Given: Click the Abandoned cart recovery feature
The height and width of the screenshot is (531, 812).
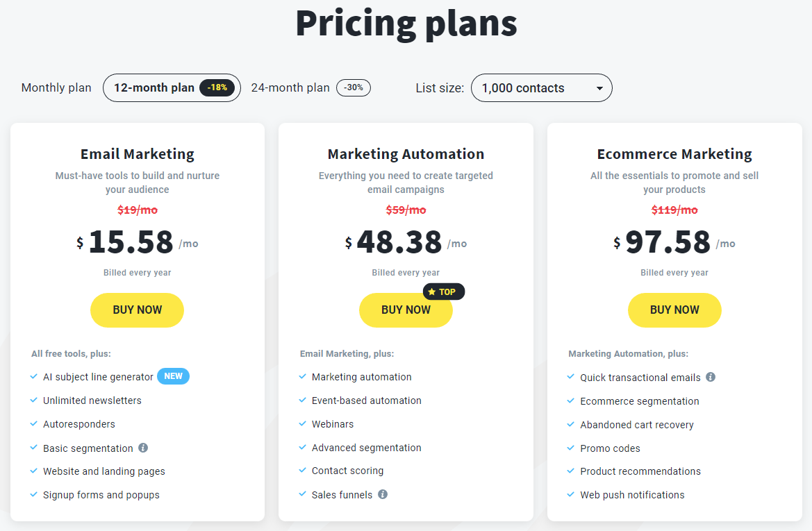Looking at the screenshot, I should pyautogui.click(x=637, y=425).
